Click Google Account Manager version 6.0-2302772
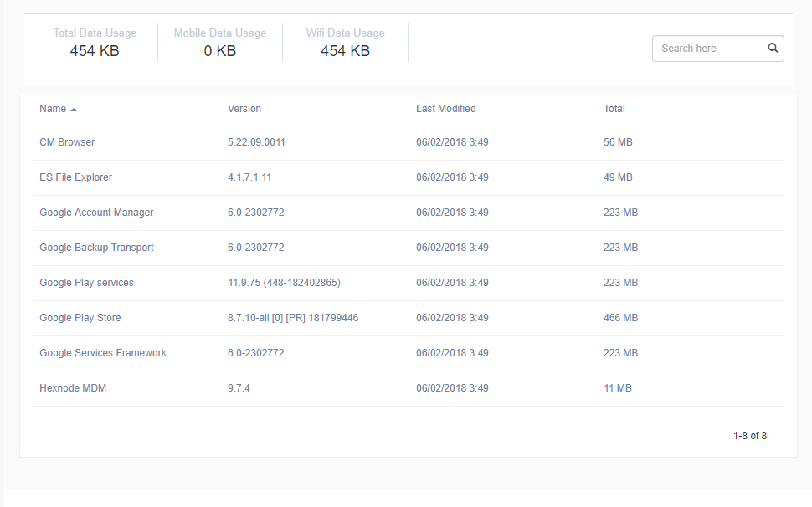The height and width of the screenshot is (507, 812). (256, 213)
